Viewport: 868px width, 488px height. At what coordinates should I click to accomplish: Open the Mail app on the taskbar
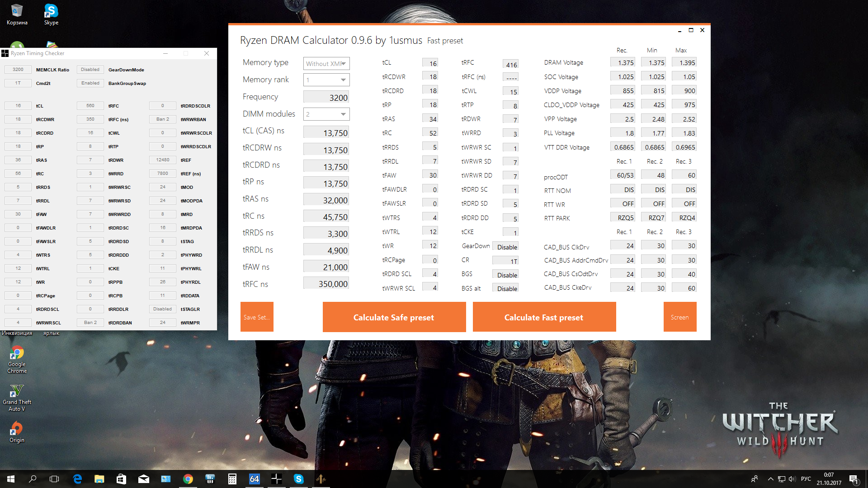pyautogui.click(x=144, y=479)
